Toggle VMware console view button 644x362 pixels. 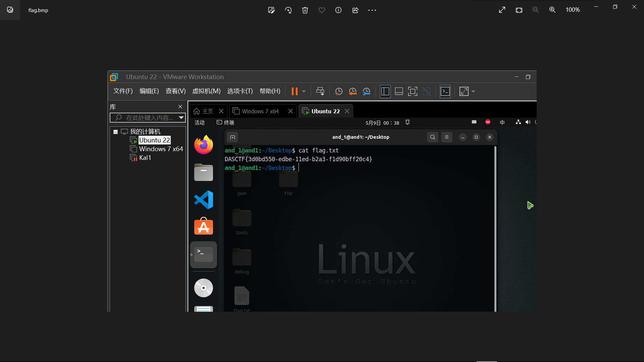(x=445, y=91)
